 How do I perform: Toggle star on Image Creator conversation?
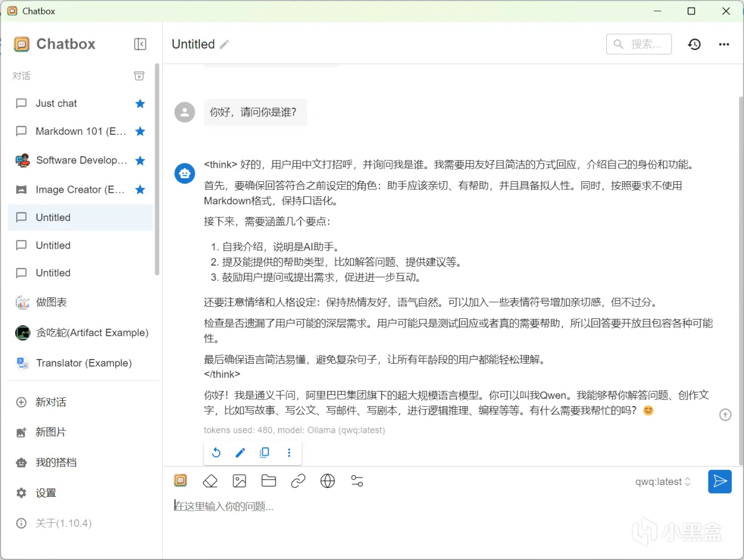pos(140,189)
